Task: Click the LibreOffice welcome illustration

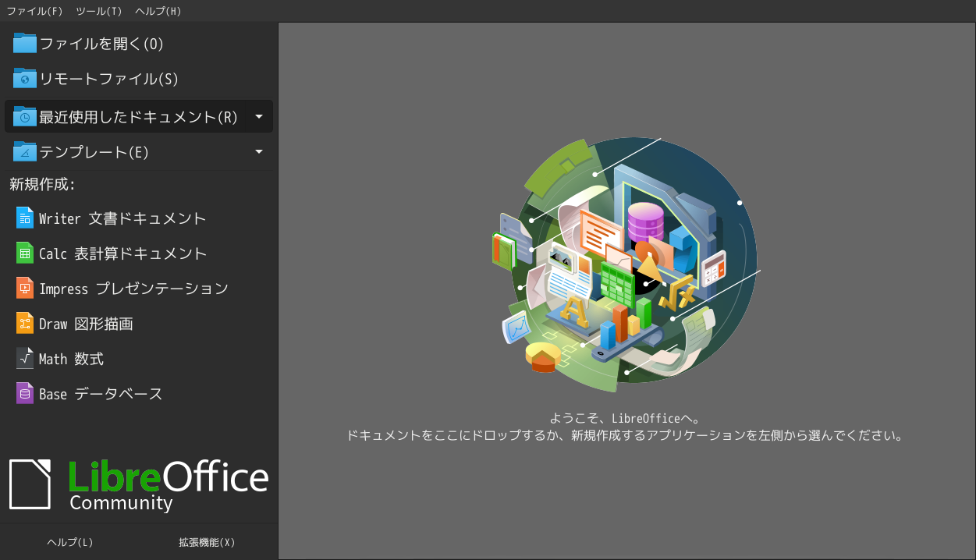Action: tap(627, 265)
